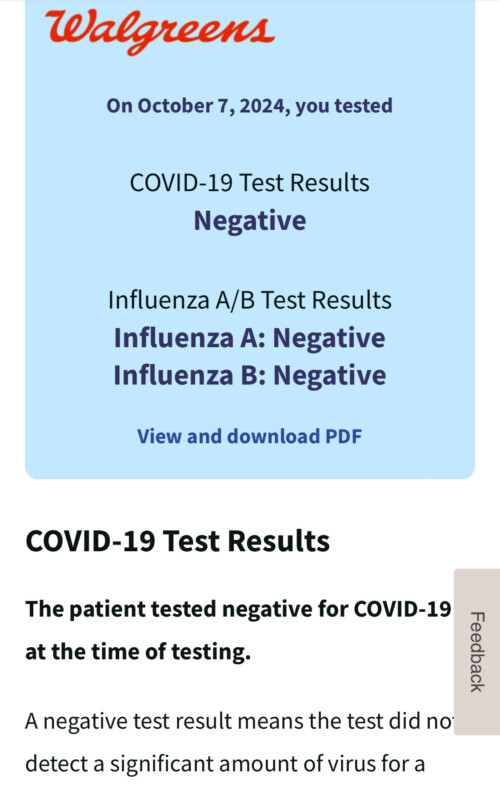Click 'Test Results' in the section heading
The height and width of the screenshot is (790, 500).
click(x=246, y=541)
